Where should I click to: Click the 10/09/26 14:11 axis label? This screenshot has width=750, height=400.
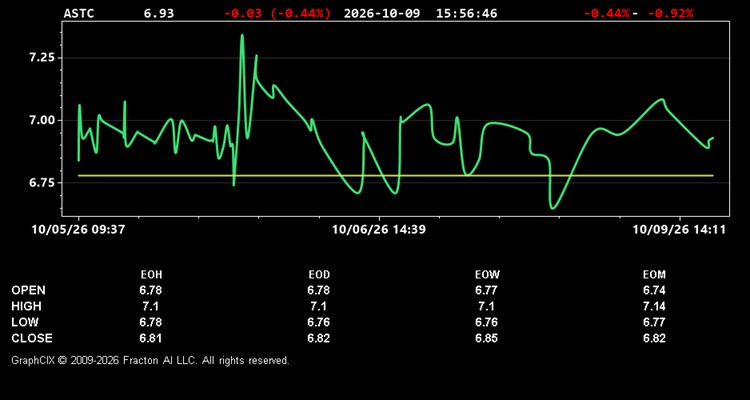pyautogui.click(x=679, y=230)
